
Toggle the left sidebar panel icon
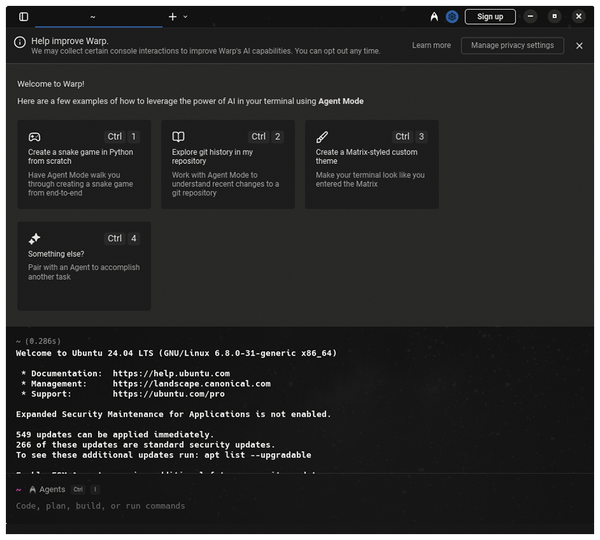point(24,16)
